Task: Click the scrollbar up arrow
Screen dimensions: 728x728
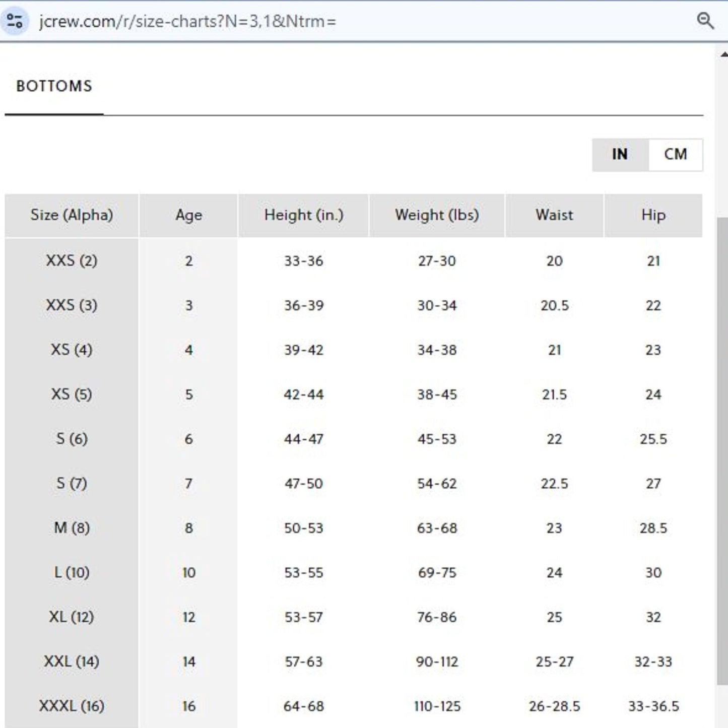Action: [723, 54]
